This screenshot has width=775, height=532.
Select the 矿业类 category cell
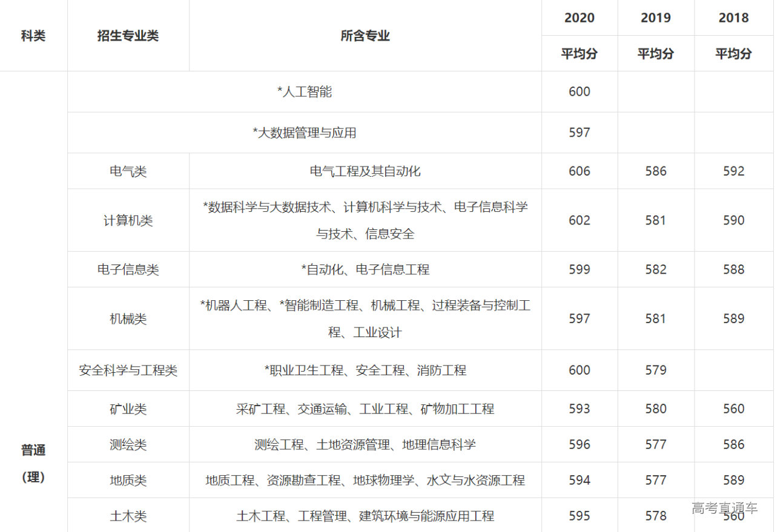click(x=128, y=409)
